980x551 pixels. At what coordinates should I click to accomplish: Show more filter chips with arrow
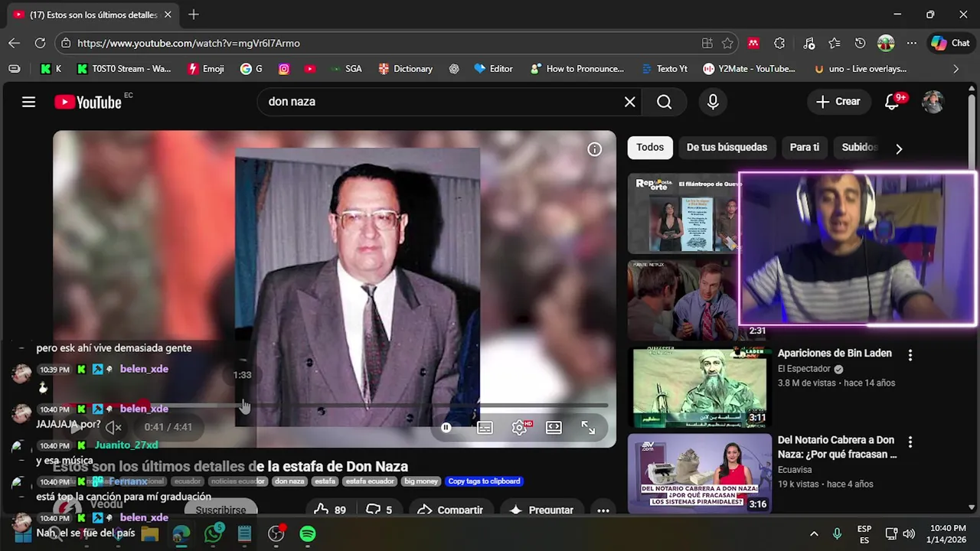pos(899,148)
